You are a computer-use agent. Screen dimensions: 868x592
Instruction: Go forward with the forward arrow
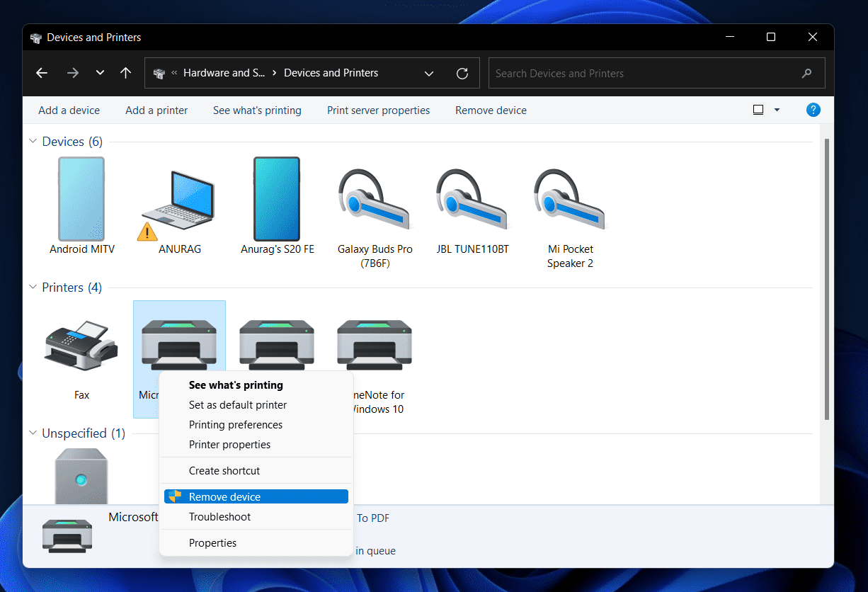click(72, 73)
